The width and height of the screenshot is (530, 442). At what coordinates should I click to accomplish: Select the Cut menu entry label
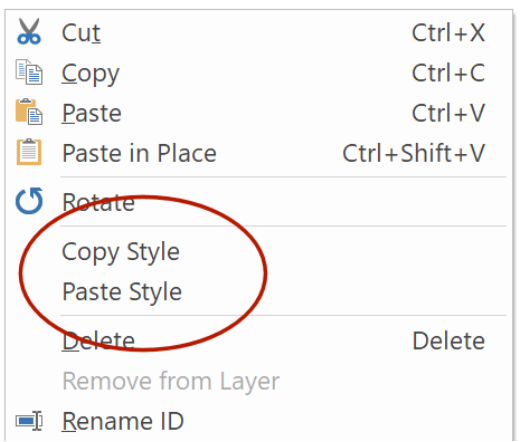[x=81, y=33]
